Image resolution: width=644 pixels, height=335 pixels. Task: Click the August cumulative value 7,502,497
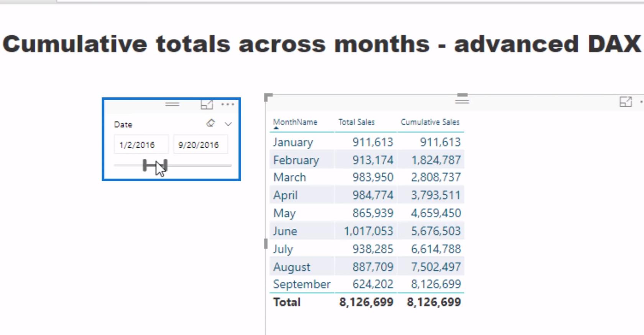[436, 266]
